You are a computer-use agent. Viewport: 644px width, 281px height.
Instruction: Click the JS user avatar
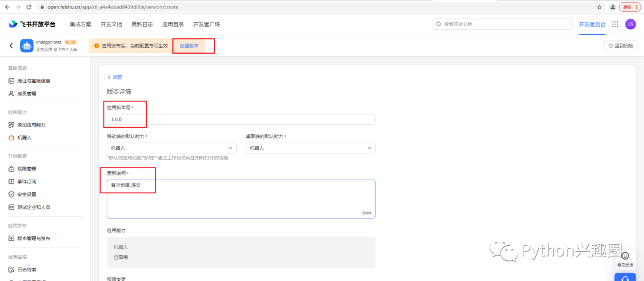(x=630, y=24)
